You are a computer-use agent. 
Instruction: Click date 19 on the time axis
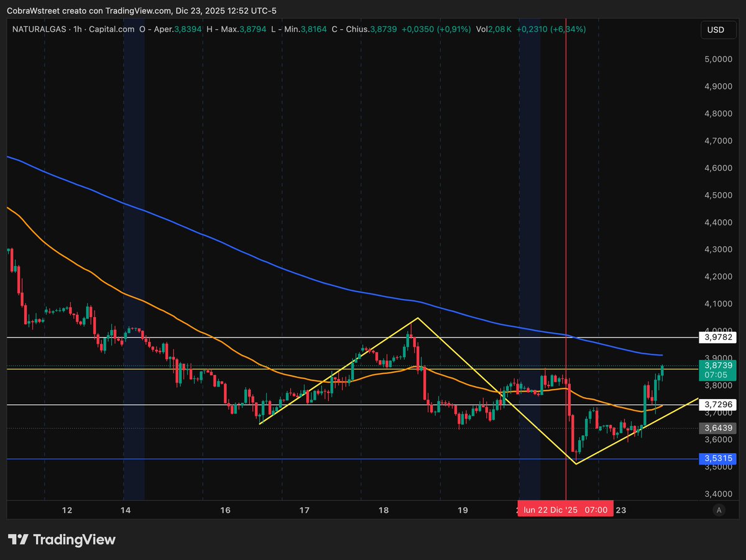point(463,510)
